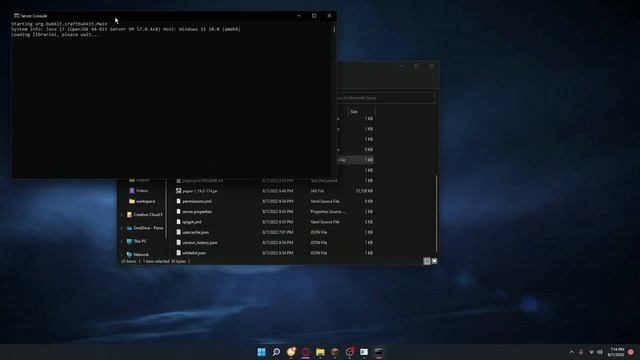640x360 pixels.
Task: Show hidden system tray icons chevron
Action: pos(571,352)
